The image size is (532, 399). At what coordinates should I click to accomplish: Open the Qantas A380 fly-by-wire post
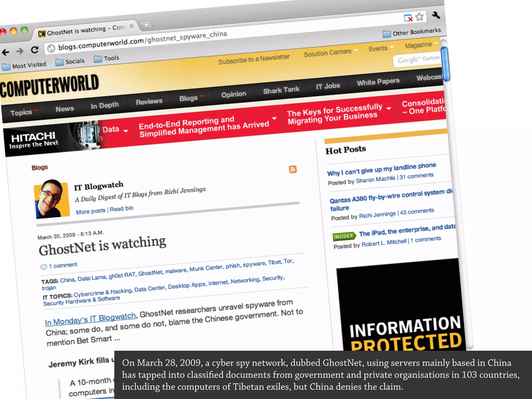tap(391, 199)
